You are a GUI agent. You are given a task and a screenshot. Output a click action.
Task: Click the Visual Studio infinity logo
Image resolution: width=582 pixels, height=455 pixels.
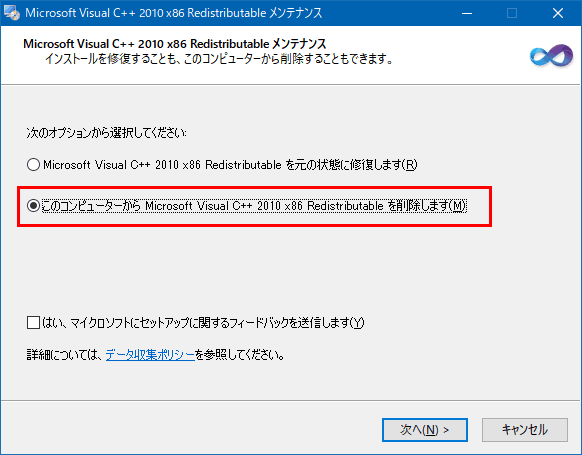[551, 56]
